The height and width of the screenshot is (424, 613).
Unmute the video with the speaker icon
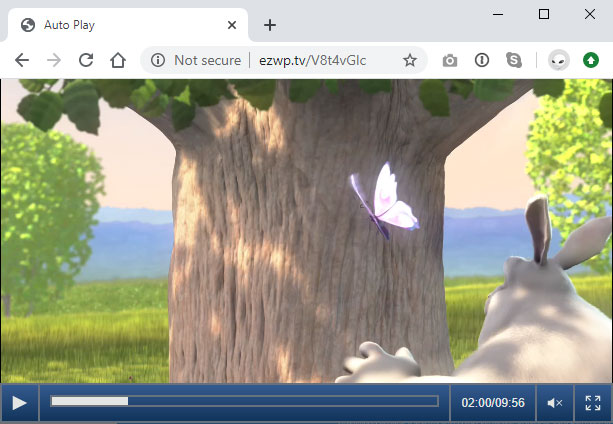coord(555,403)
